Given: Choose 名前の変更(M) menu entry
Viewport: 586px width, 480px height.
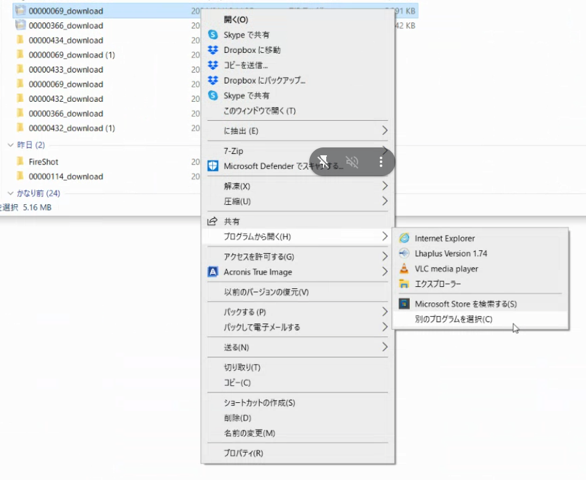Looking at the screenshot, I should pos(298,433).
